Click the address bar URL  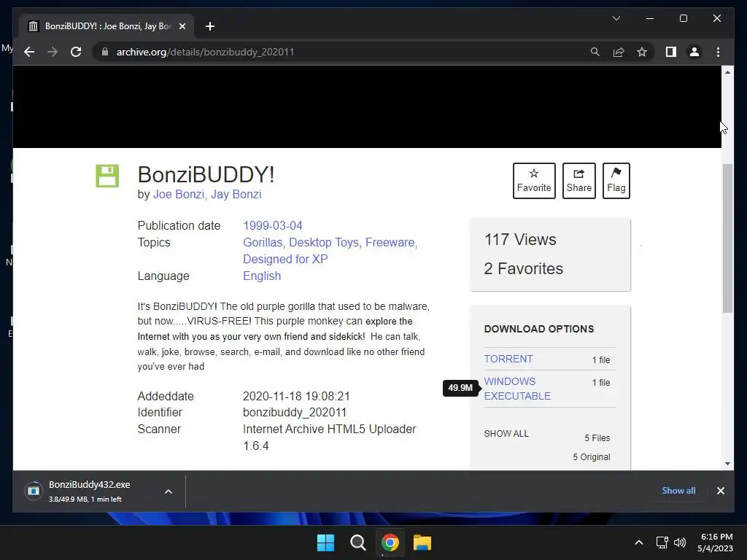pyautogui.click(x=205, y=52)
